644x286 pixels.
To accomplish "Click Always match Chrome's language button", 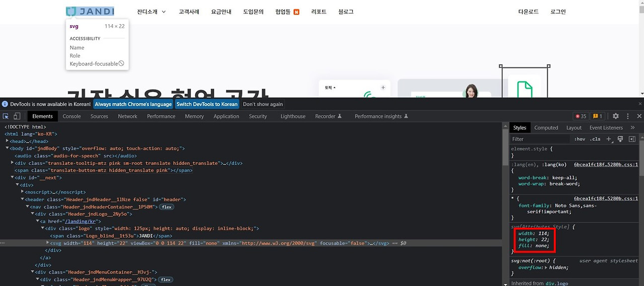I will (133, 104).
